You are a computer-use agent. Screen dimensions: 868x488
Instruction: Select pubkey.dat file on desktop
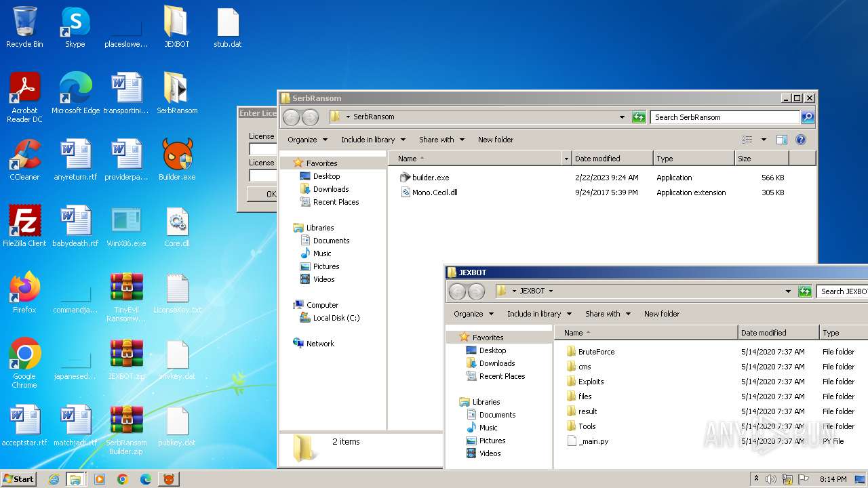177,426
